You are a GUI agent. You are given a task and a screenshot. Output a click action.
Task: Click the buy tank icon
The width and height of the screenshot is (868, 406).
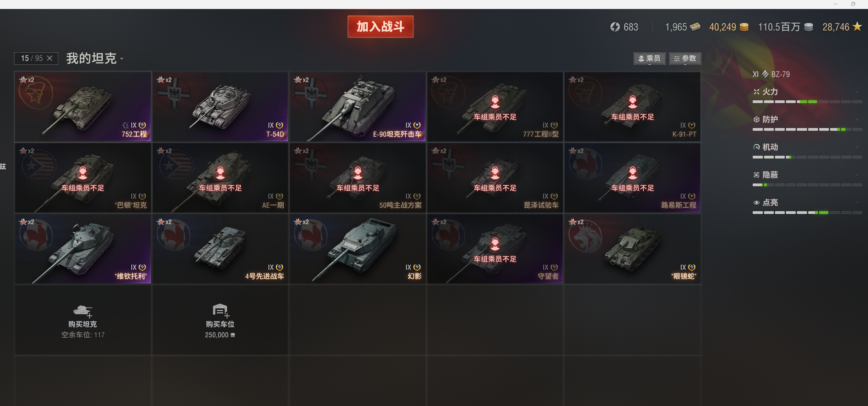pos(83,311)
